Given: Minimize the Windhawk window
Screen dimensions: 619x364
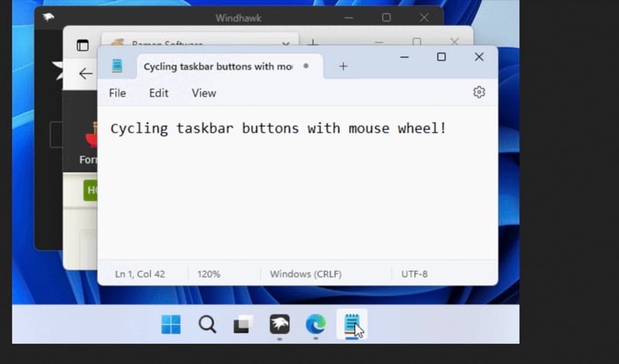Looking at the screenshot, I should 349,18.
